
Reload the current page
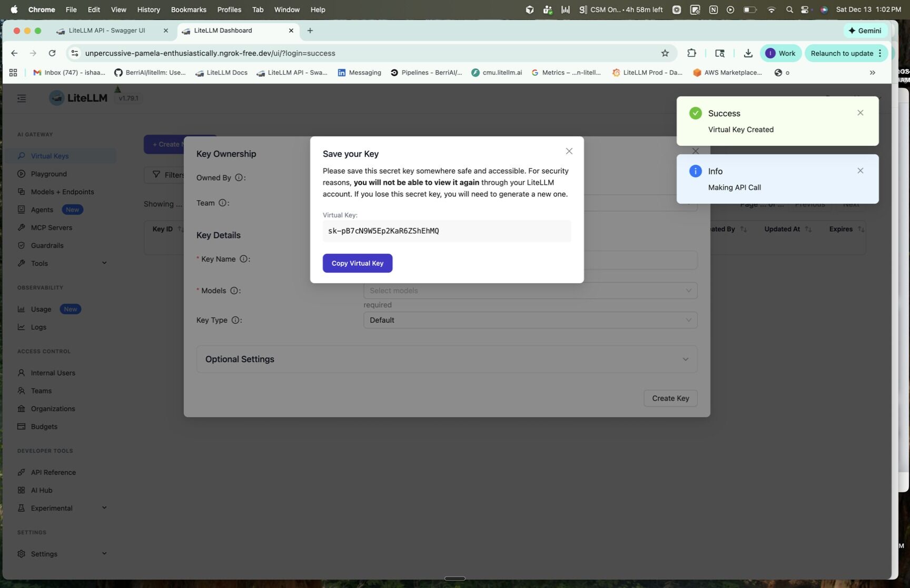52,53
